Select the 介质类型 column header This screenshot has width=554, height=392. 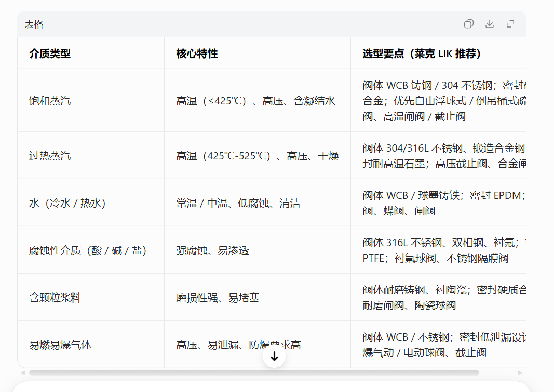(x=91, y=53)
